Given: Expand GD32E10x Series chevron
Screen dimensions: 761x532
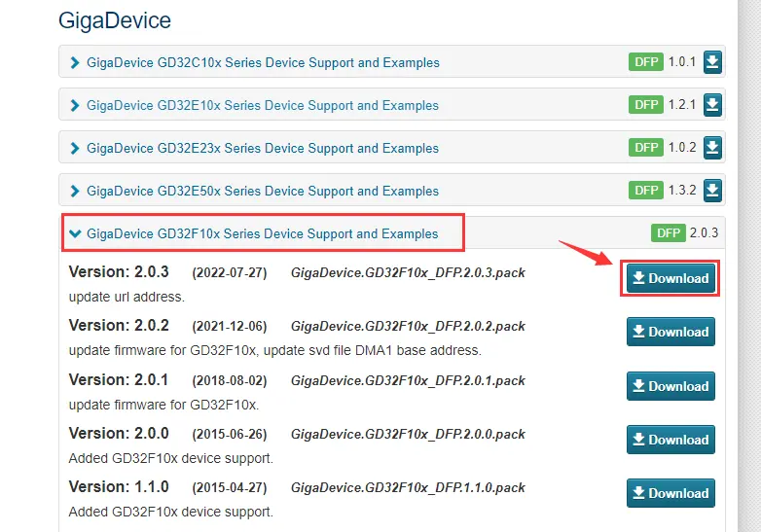Looking at the screenshot, I should pyautogui.click(x=75, y=105).
